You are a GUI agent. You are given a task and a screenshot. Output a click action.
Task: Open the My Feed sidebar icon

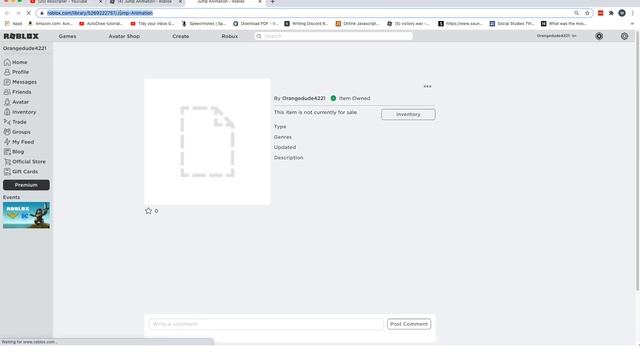7,142
